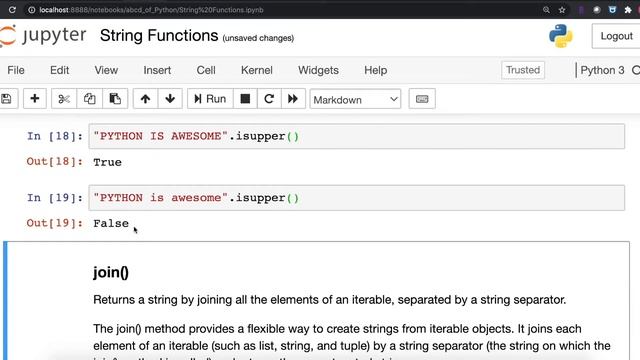The height and width of the screenshot is (360, 640).
Task: Interrupt the kernel with stop icon
Action: coord(245,99)
